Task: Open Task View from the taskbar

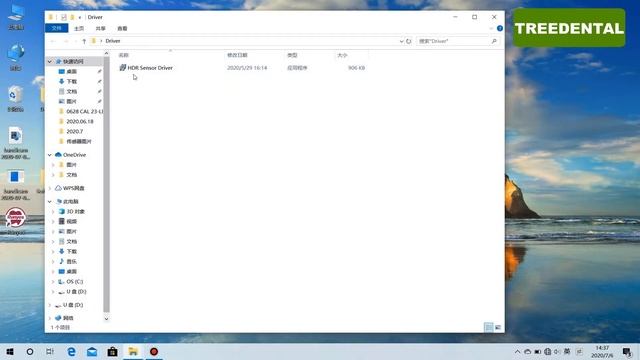Action: [x=50, y=351]
